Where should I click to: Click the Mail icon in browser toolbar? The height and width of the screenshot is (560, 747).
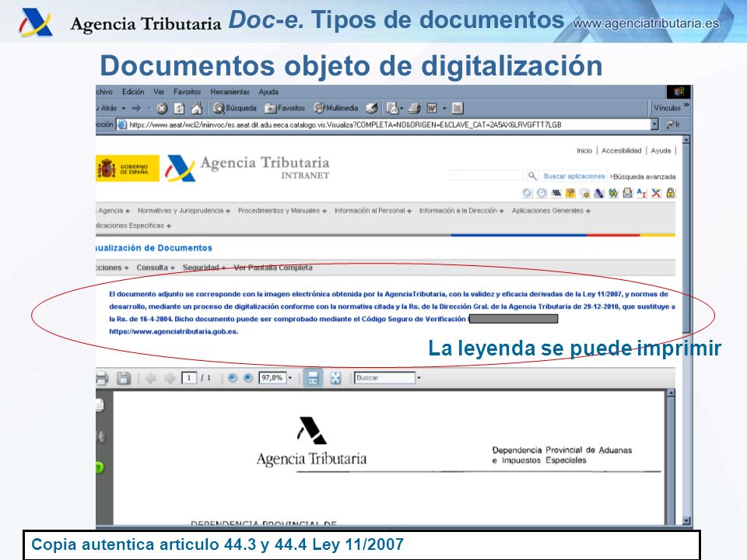[x=392, y=109]
